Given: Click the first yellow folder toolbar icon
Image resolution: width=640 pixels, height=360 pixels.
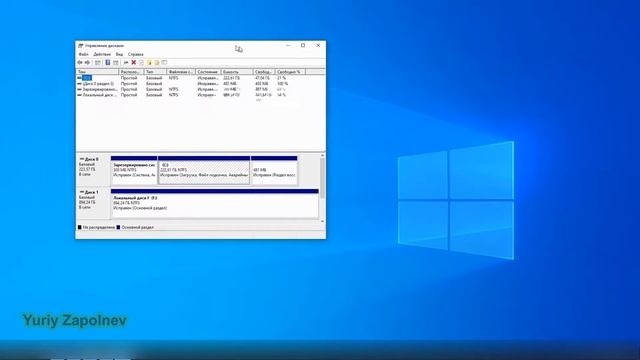Looking at the screenshot, I should (x=149, y=62).
